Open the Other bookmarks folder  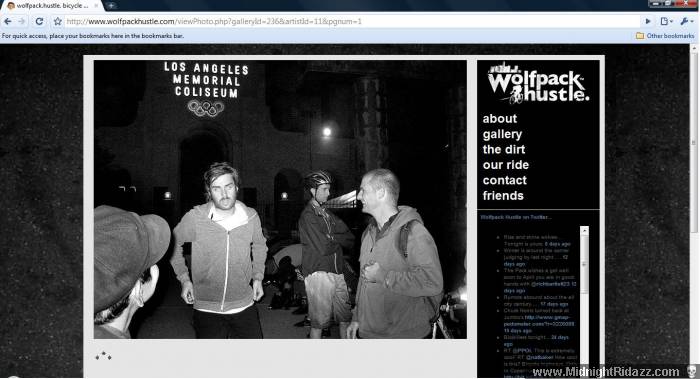coord(665,36)
